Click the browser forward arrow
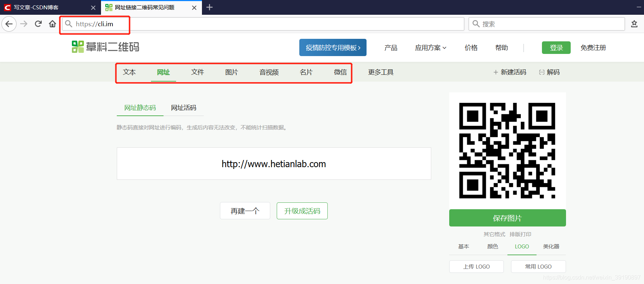This screenshot has height=284, width=644. [24, 24]
